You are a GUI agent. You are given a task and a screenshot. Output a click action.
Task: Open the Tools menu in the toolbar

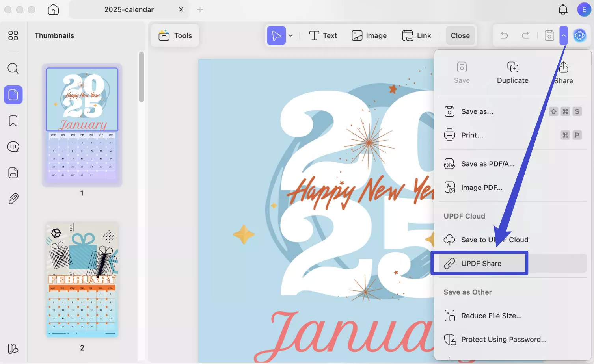[x=175, y=35]
